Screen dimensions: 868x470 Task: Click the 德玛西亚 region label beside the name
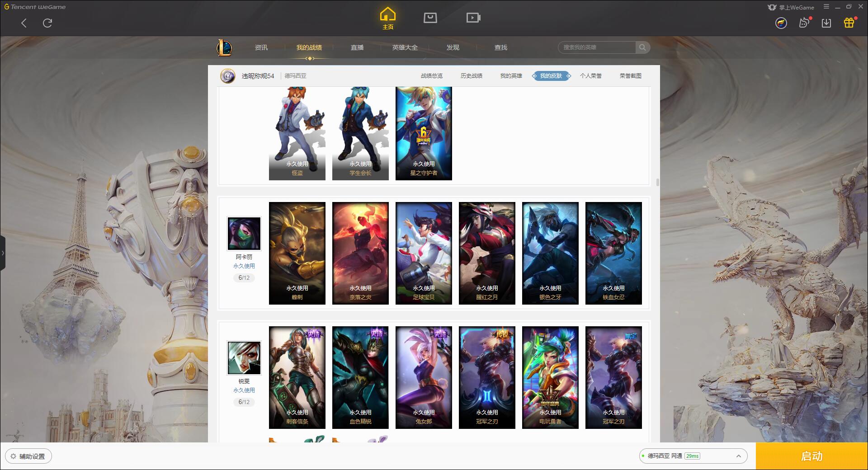point(295,76)
